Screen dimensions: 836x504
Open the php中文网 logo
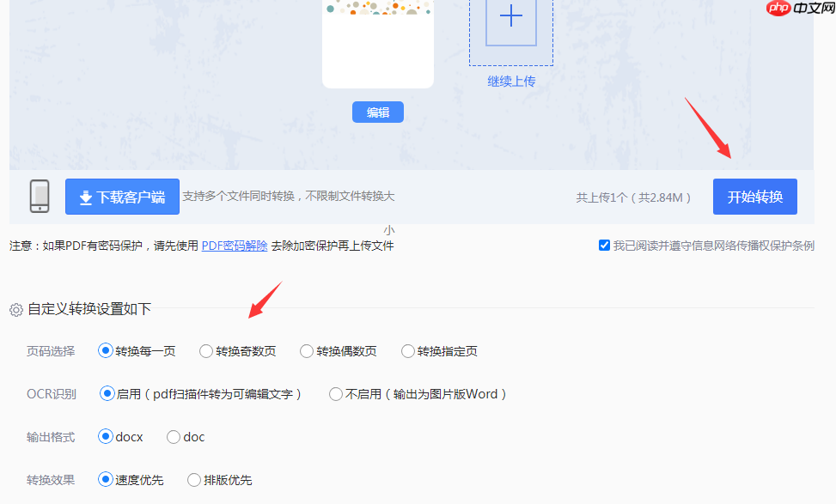coord(797,9)
